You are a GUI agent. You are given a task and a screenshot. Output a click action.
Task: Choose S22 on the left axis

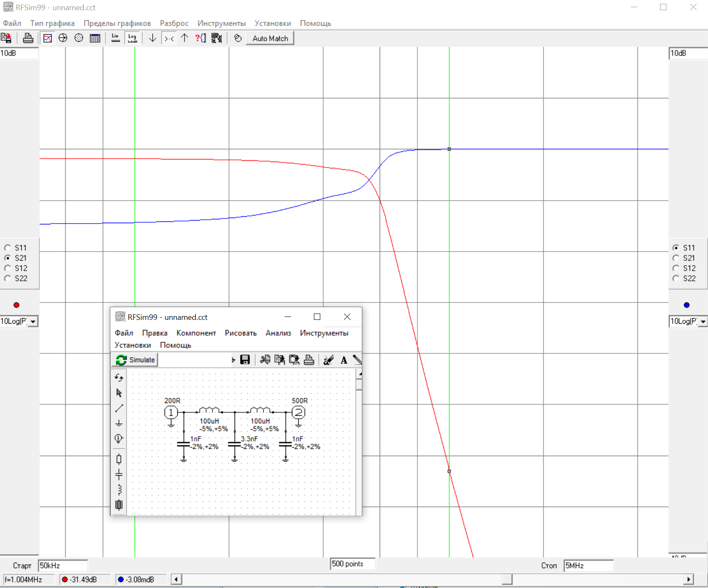(x=8, y=278)
